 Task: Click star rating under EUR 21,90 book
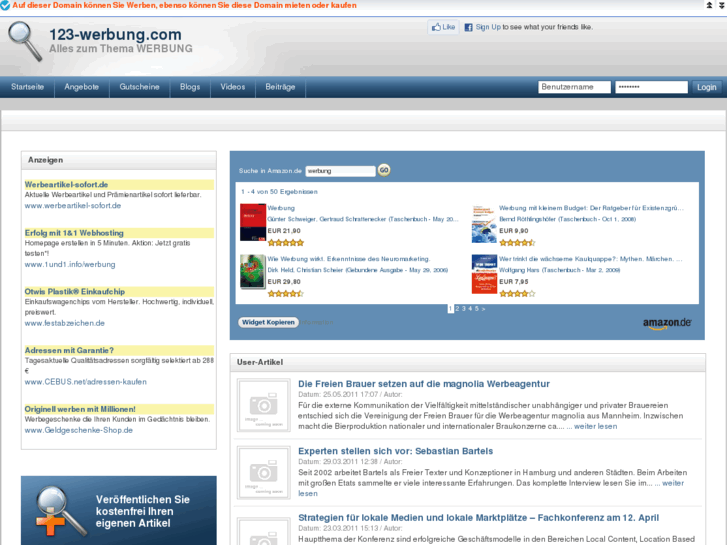[x=286, y=243]
